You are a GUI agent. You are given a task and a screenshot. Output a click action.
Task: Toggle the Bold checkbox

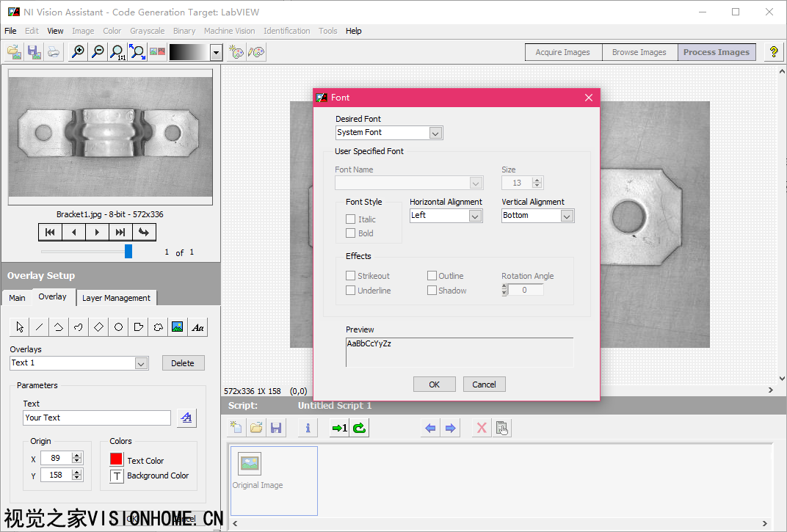pyautogui.click(x=351, y=233)
